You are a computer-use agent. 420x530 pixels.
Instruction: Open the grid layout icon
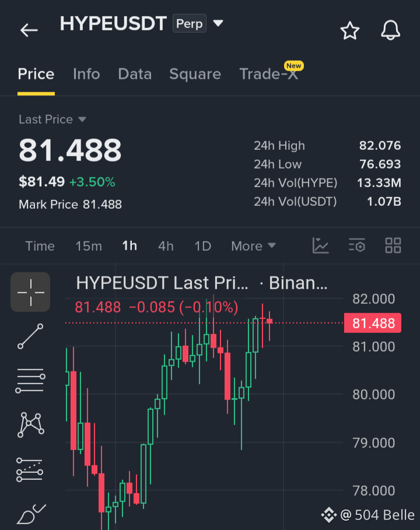(x=393, y=245)
